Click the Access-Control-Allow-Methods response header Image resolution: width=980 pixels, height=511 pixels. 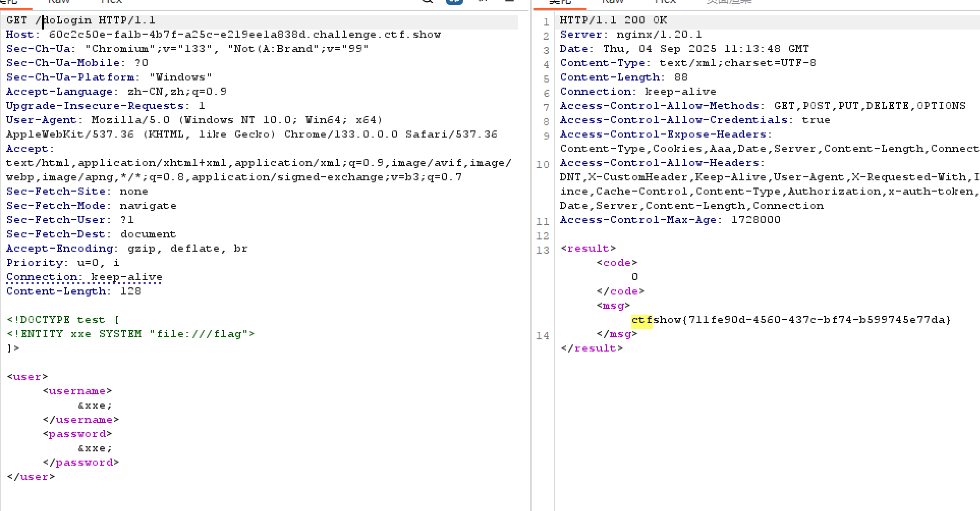tap(763, 106)
